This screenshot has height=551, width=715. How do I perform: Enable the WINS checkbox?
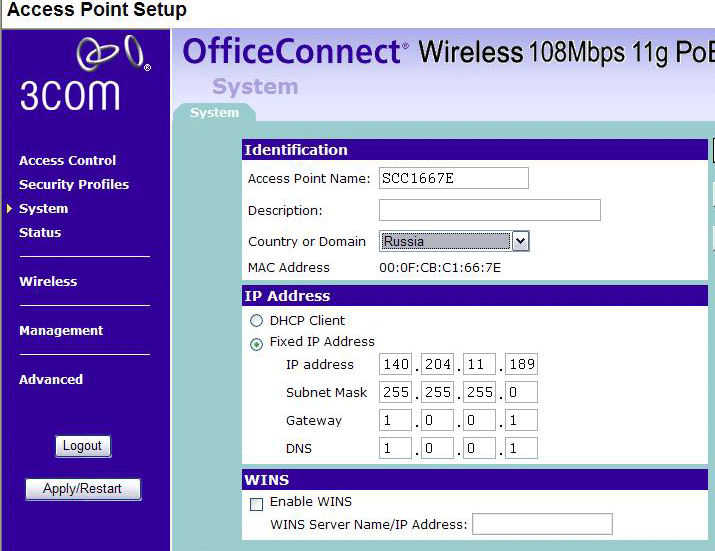pyautogui.click(x=257, y=504)
